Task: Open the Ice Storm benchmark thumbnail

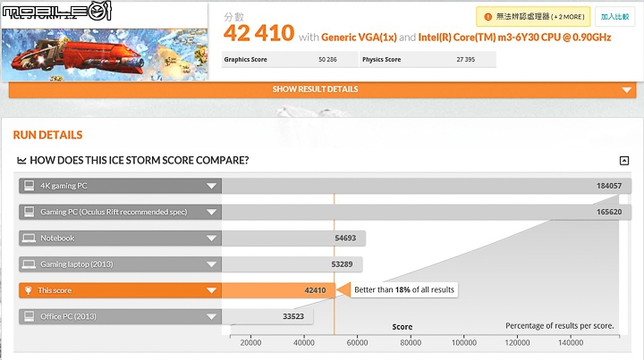Action: (x=105, y=54)
